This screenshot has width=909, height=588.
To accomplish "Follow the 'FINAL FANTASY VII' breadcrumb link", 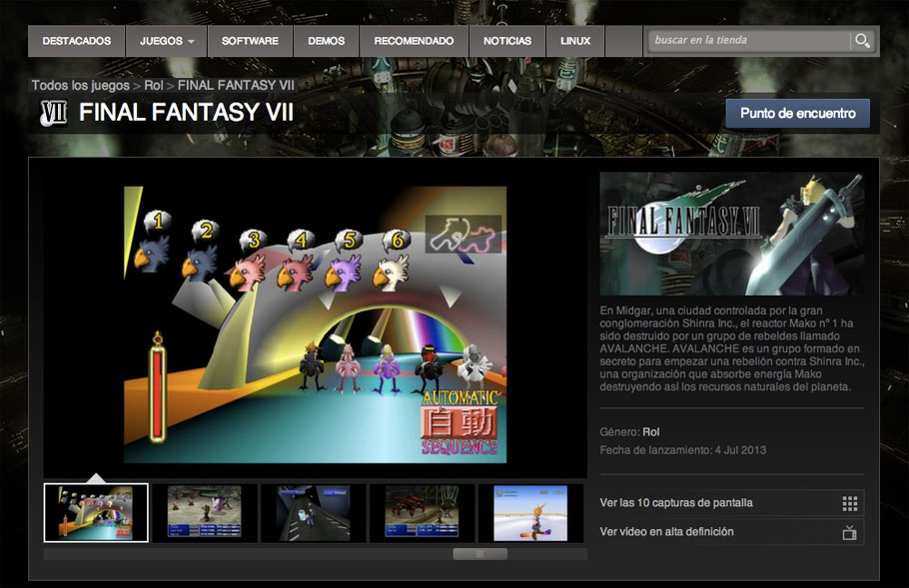I will pos(236,85).
